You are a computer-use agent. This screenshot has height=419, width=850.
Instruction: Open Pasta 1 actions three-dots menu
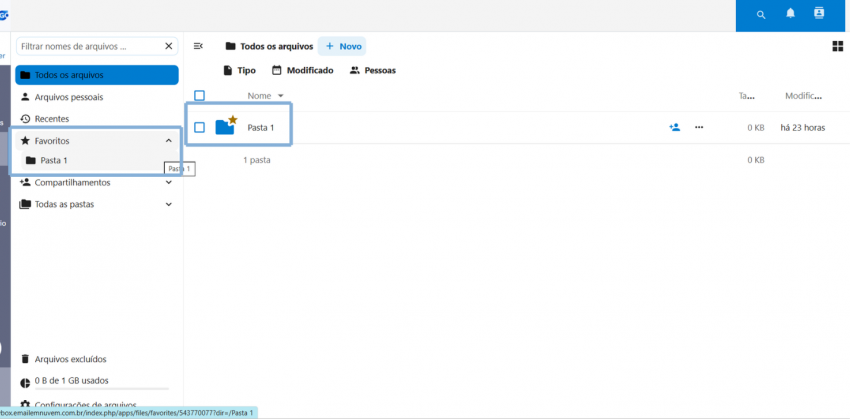[x=699, y=127]
